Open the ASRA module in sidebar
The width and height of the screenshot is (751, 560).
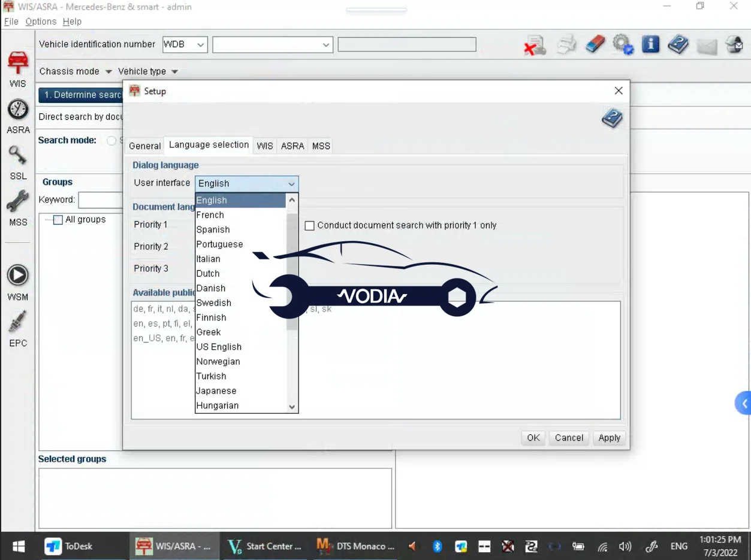[x=18, y=116]
